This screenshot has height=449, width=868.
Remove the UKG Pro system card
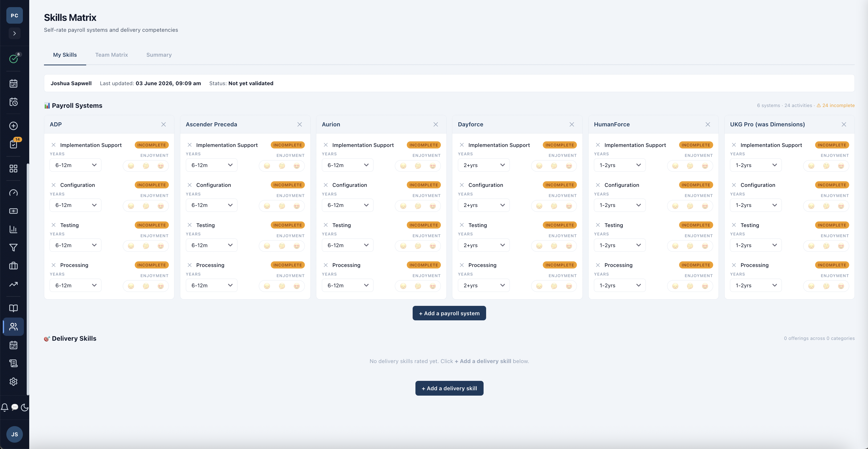pos(844,124)
